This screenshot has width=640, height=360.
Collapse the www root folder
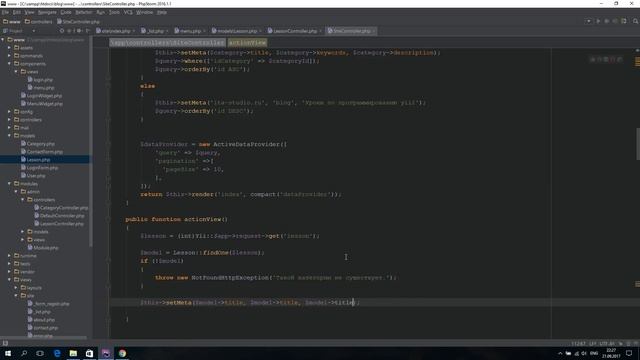(3, 40)
